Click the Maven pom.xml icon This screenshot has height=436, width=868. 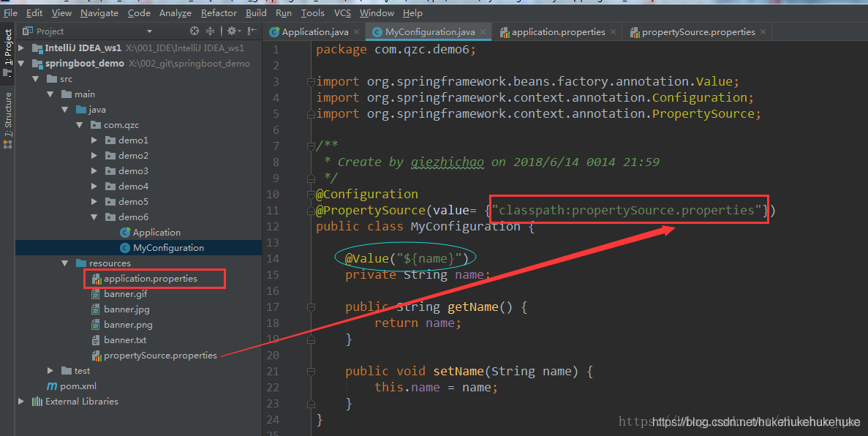52,386
